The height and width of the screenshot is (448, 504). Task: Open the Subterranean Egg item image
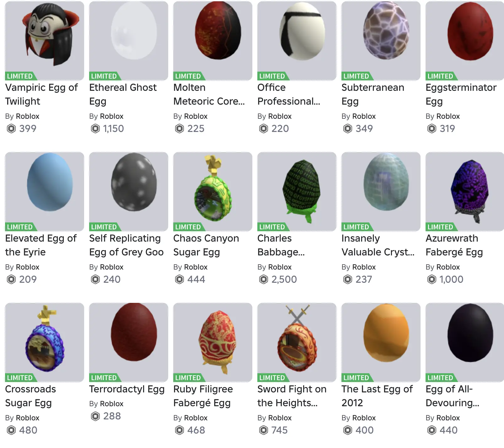pos(381,41)
